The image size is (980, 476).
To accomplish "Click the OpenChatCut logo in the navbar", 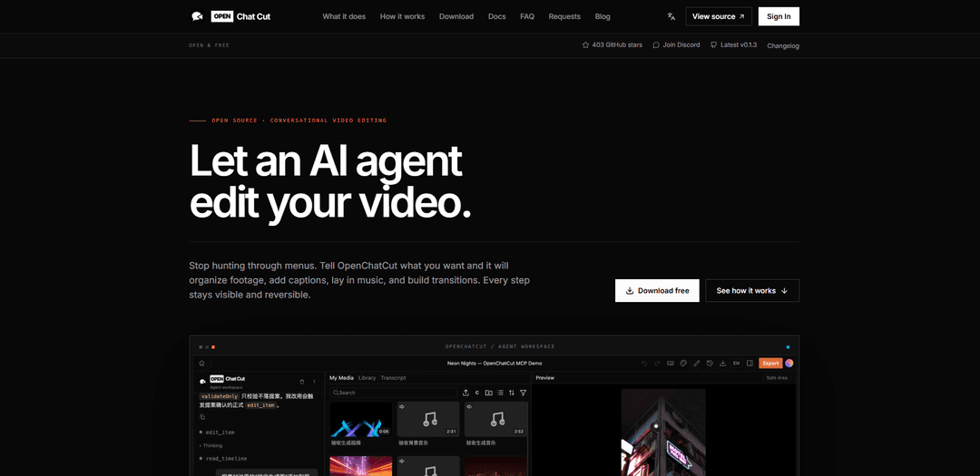I will (x=230, y=17).
